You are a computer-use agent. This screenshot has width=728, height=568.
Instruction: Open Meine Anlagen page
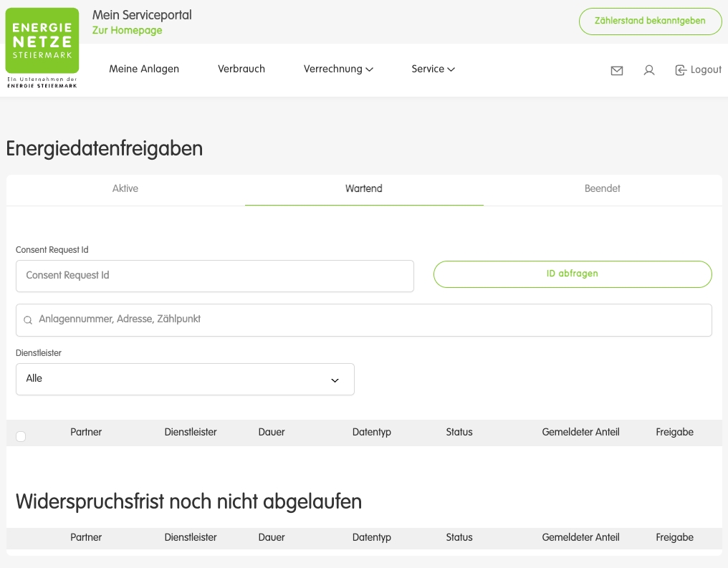tap(144, 69)
